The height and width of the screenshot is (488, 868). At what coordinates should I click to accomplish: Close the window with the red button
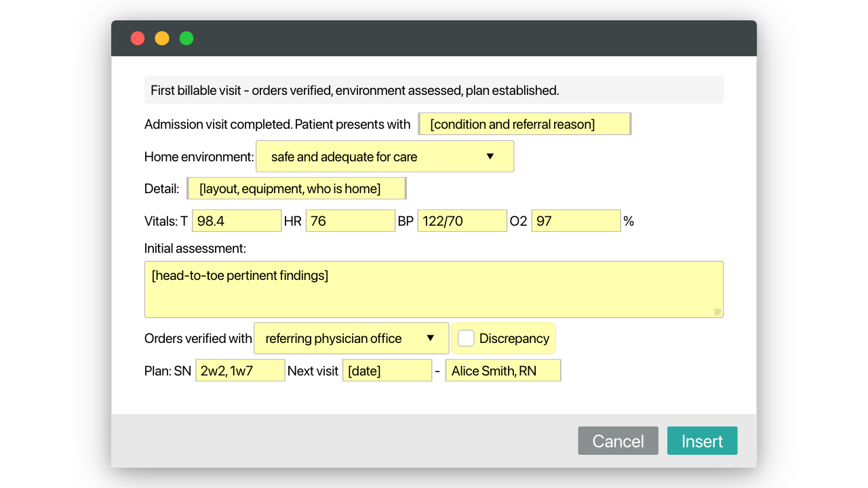pos(138,38)
